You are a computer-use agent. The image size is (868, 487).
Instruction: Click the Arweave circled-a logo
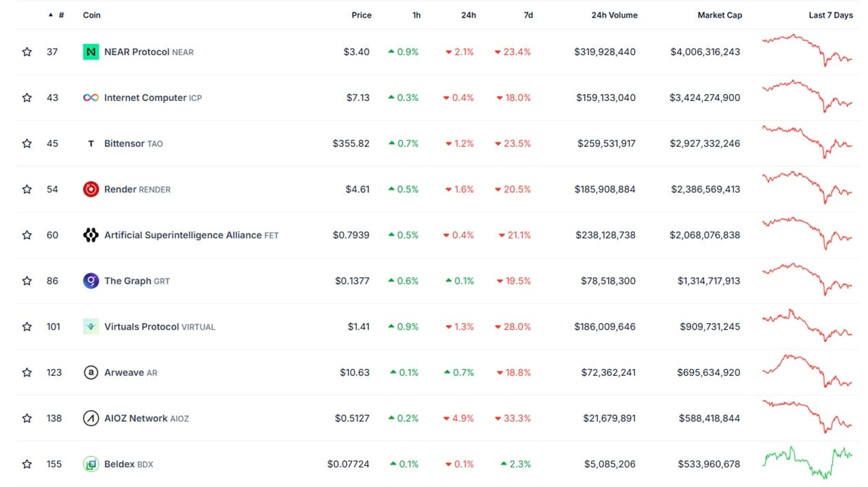pos(91,373)
